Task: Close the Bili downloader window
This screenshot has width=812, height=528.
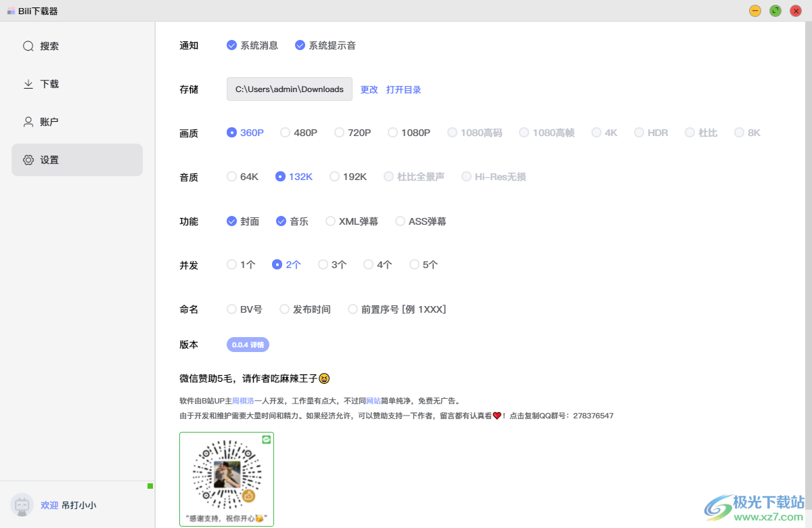Action: click(x=796, y=11)
